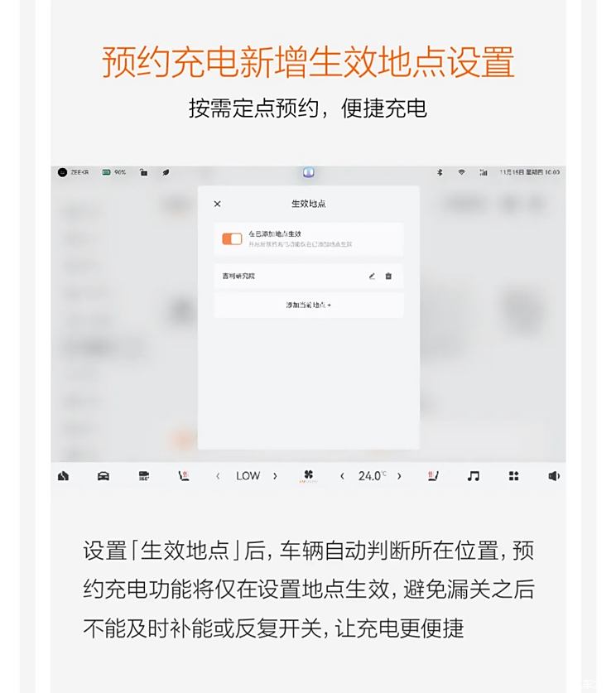This screenshot has width=616, height=693.
Task: Delete the 吉利研究院 location with trash icon
Action: (x=388, y=277)
